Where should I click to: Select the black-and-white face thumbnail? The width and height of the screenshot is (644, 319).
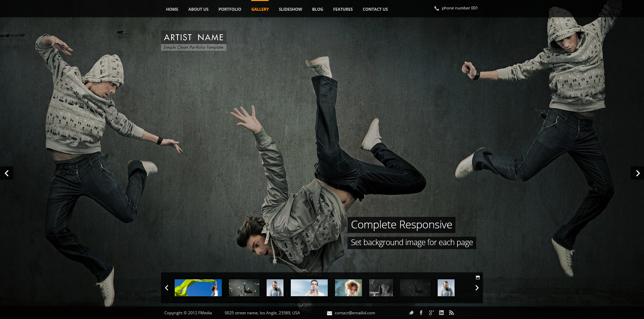click(381, 288)
